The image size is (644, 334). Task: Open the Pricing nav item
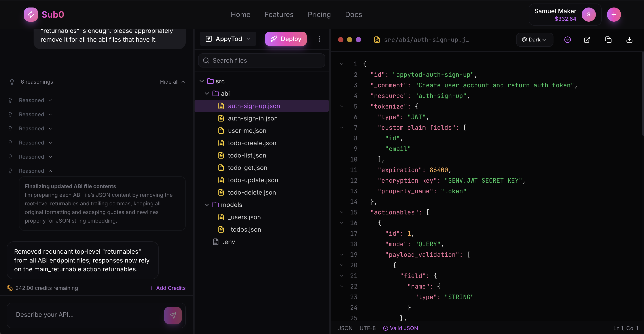click(319, 15)
